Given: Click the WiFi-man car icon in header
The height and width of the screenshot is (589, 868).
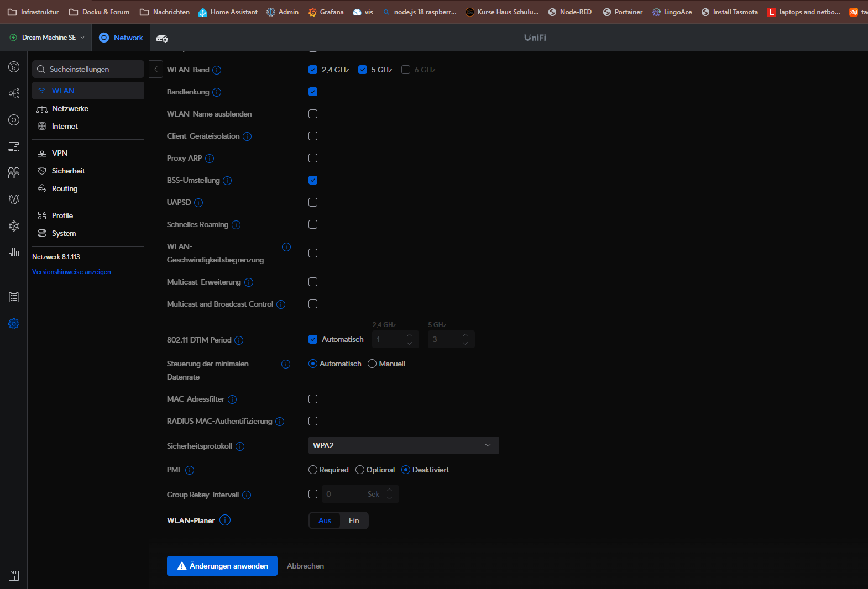Looking at the screenshot, I should tap(162, 38).
